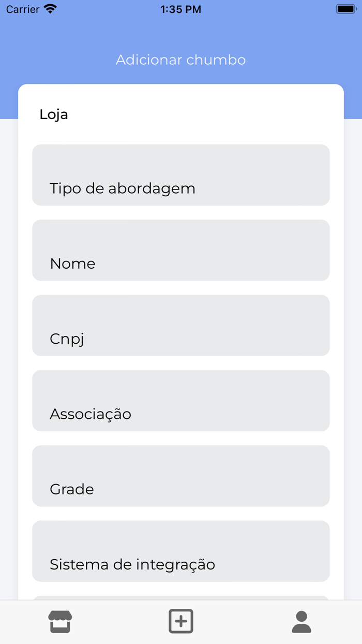Tap the battery indicator
Screen dimensions: 362x644
345,8
